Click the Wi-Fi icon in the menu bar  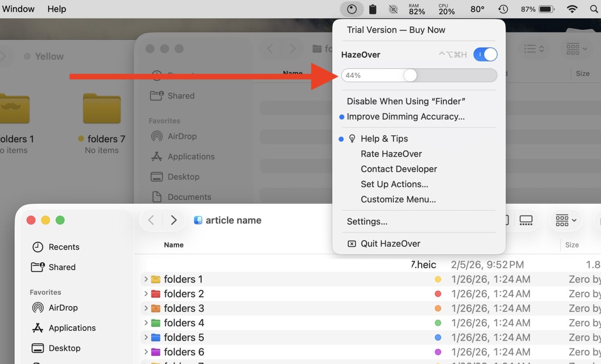(572, 9)
